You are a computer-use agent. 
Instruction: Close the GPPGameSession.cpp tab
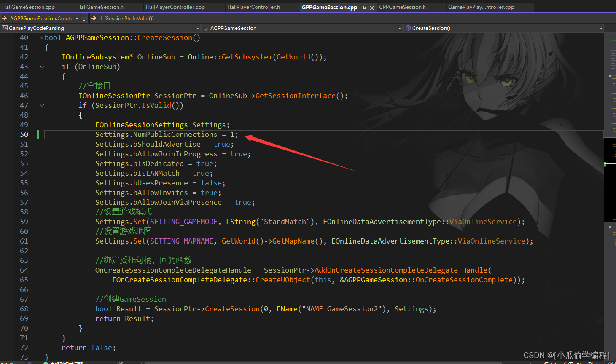point(372,8)
